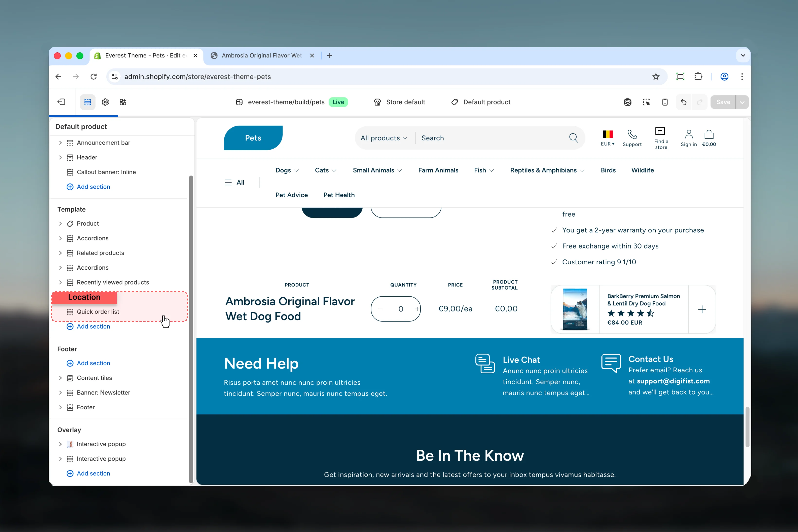
Task: Expand the Header section
Action: (60, 157)
